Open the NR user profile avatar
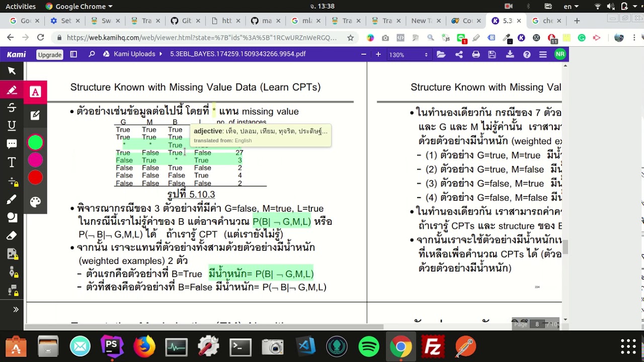The height and width of the screenshot is (362, 644). click(x=560, y=54)
